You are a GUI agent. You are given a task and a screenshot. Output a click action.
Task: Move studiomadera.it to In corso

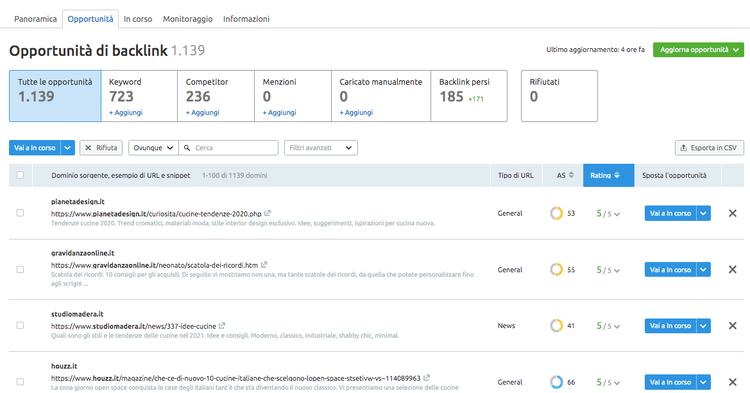point(670,326)
